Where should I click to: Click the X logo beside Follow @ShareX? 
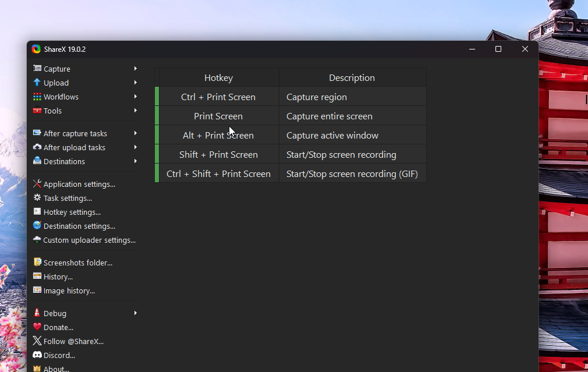coord(37,341)
